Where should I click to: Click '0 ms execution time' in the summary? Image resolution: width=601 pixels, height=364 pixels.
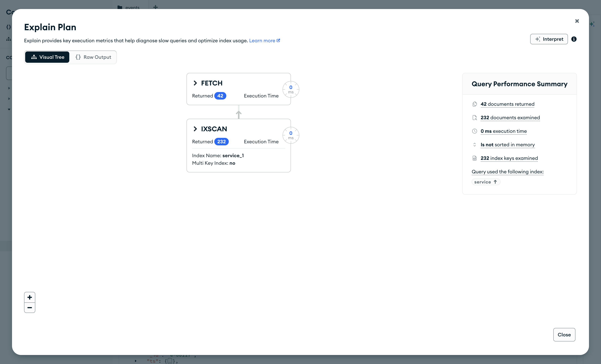(504, 131)
